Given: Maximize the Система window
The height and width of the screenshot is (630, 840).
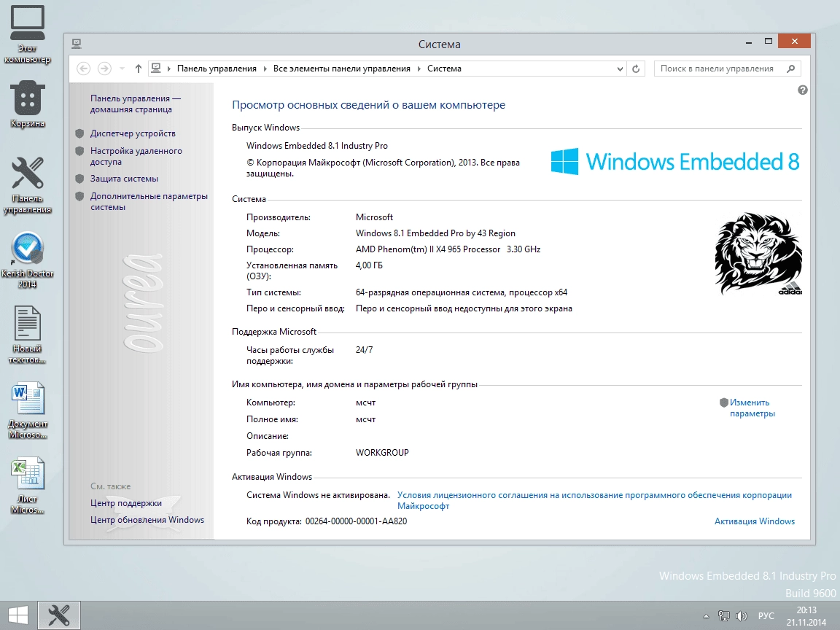Looking at the screenshot, I should tap(769, 42).
